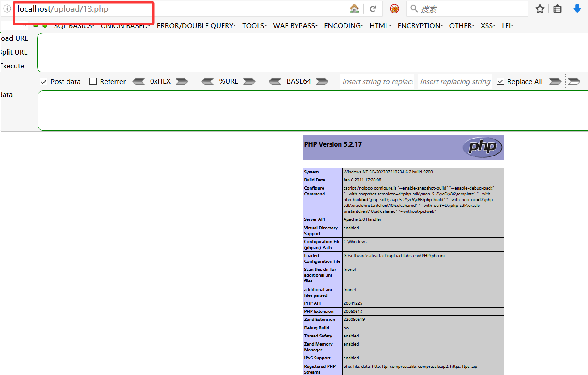Open the WAF BYPASS dropdown
This screenshot has width=588, height=375.
click(x=295, y=26)
